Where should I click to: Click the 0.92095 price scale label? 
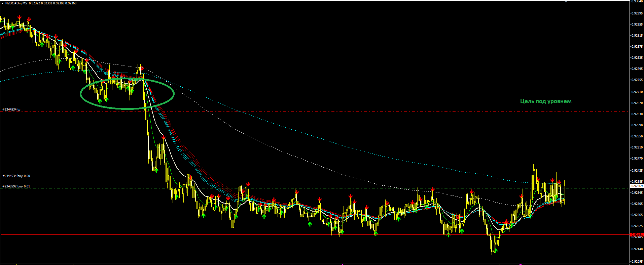[x=637, y=261]
